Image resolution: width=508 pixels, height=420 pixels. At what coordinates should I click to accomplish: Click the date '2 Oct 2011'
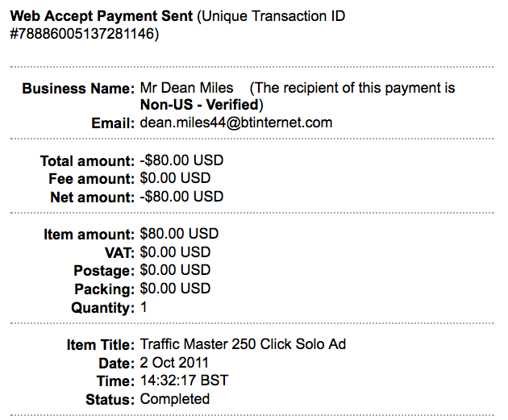(174, 363)
